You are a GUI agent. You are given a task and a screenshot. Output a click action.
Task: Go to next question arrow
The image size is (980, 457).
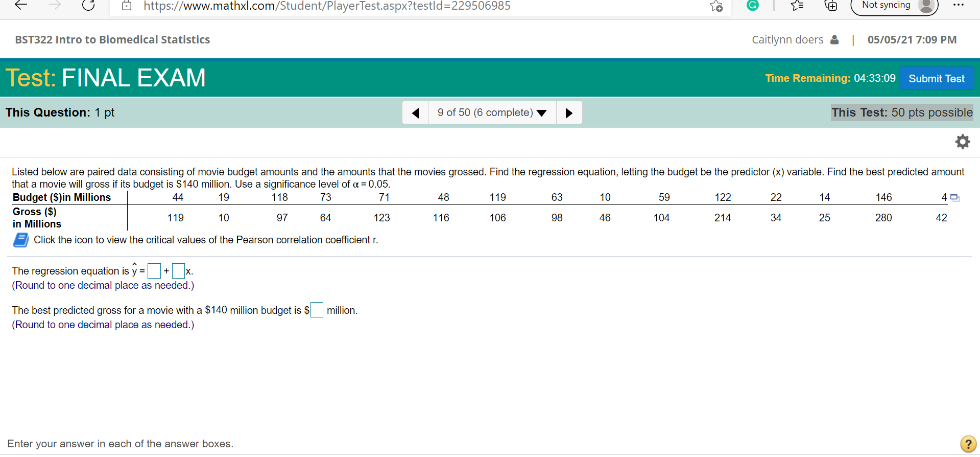click(x=569, y=112)
